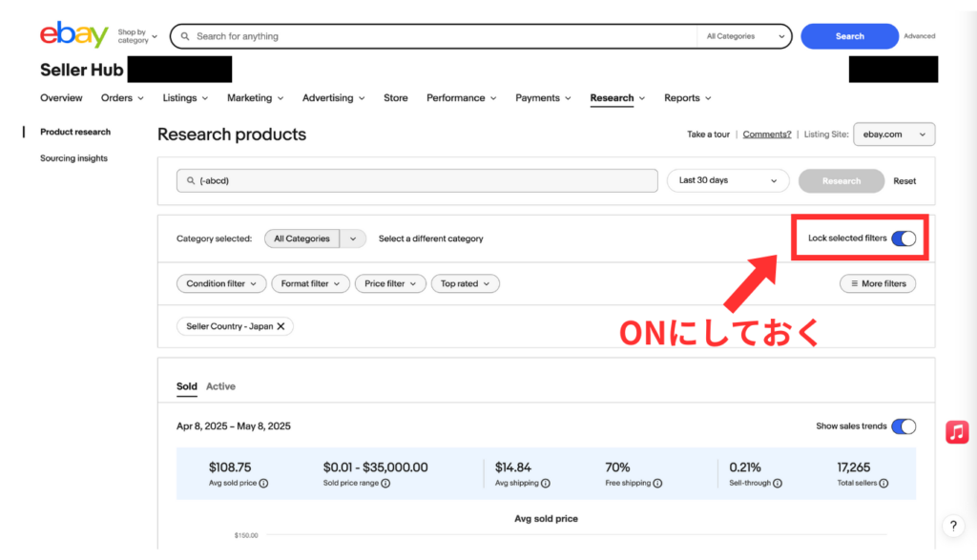Go to the Overview menu item

[x=61, y=98]
